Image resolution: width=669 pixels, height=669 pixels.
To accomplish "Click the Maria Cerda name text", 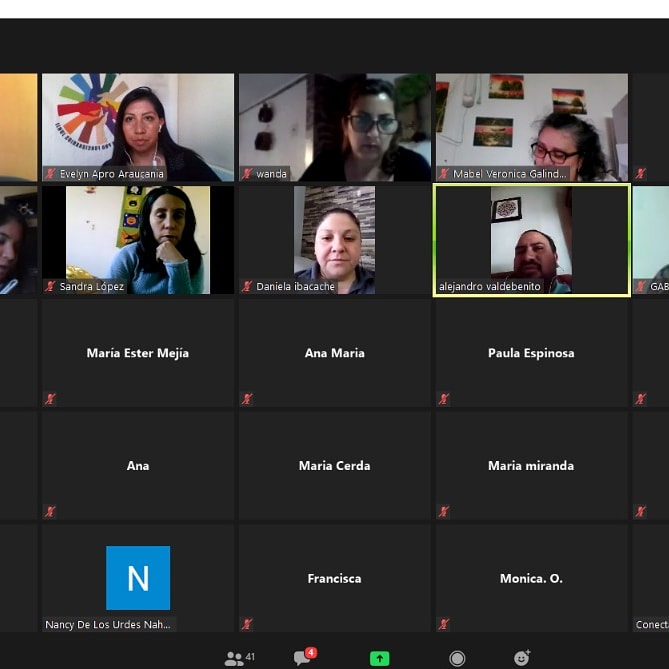I will click(334, 465).
